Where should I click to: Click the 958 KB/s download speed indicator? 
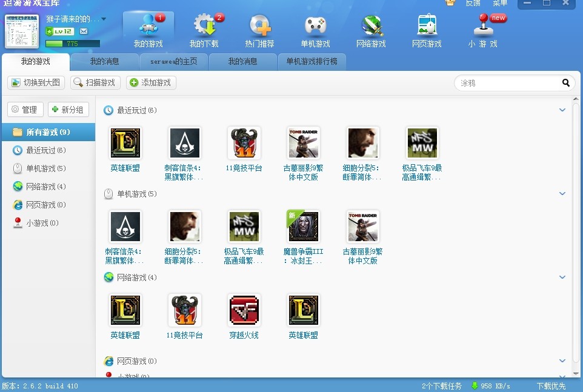pyautogui.click(x=491, y=386)
